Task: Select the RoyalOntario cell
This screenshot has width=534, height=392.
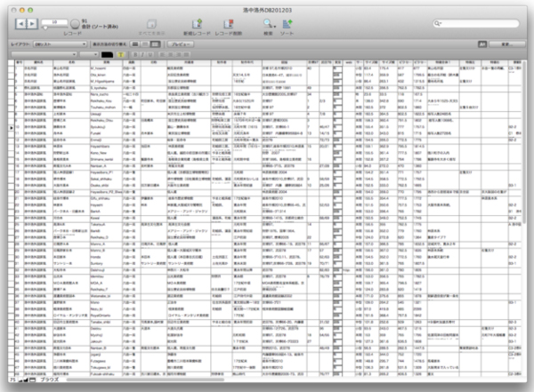Action: tap(106, 316)
